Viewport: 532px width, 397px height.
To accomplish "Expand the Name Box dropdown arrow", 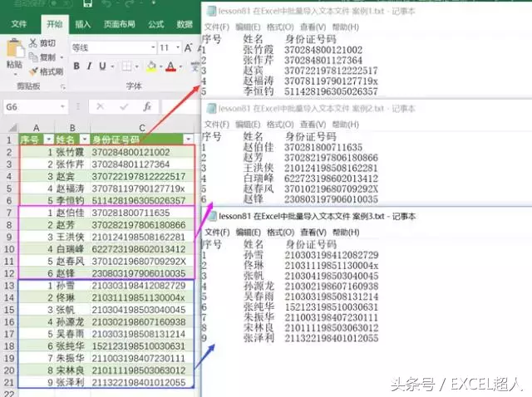I will (x=62, y=107).
